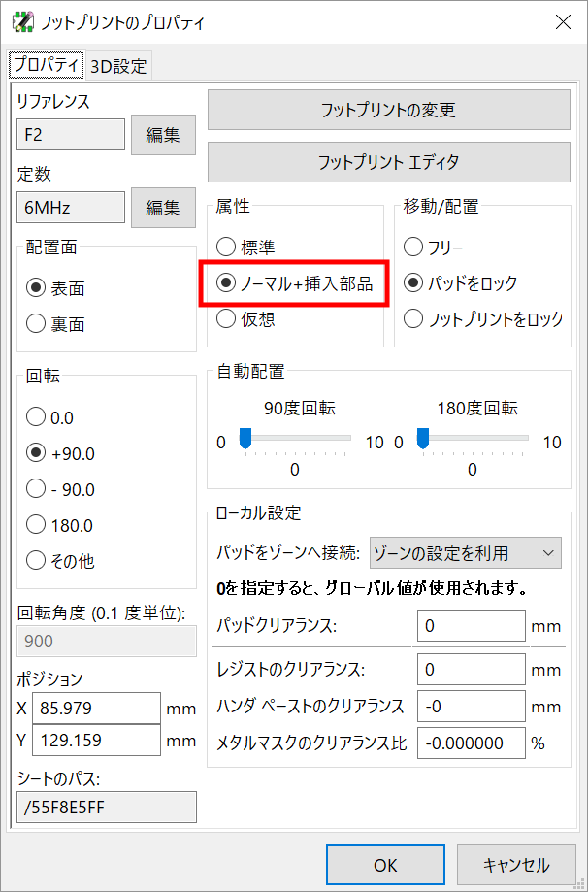
Task: Switch to the プロパティ tab
Action: coord(46,65)
